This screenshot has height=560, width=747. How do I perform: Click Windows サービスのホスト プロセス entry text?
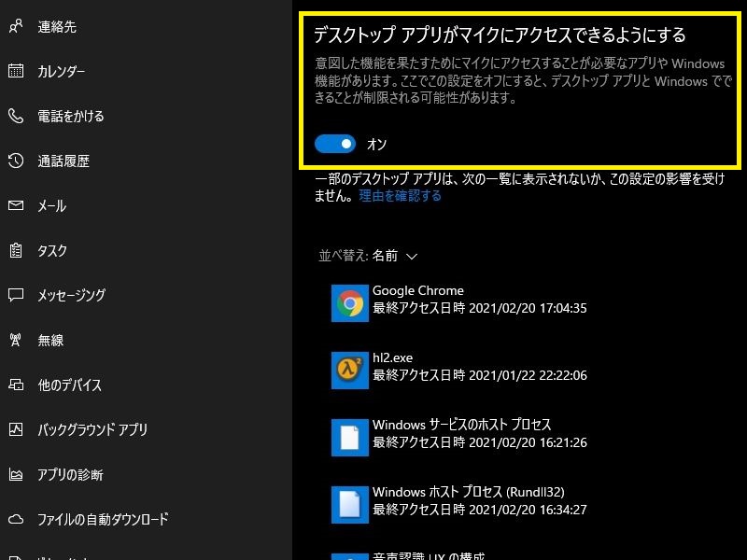[x=461, y=425]
